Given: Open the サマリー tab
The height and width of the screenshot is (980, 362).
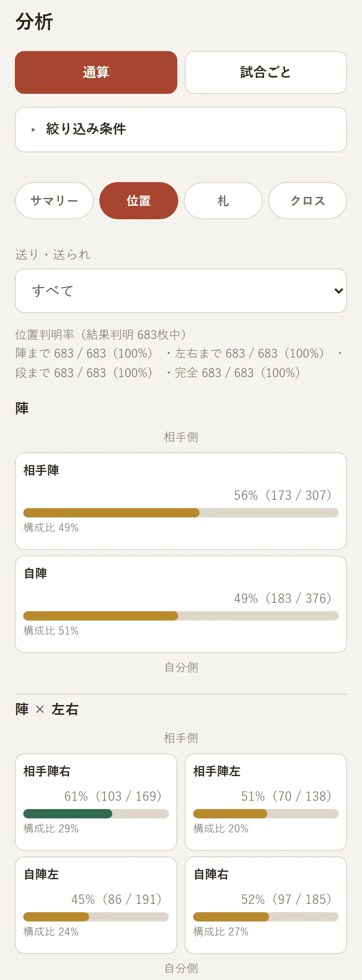Looking at the screenshot, I should point(54,201).
